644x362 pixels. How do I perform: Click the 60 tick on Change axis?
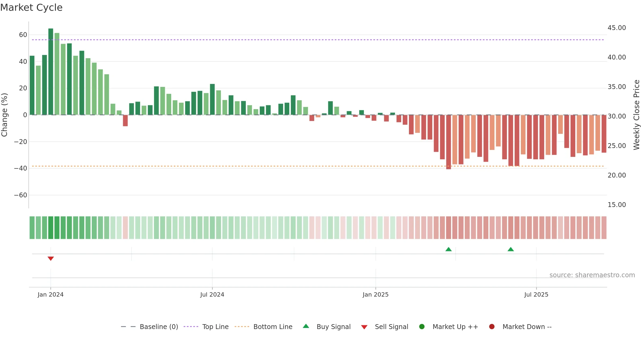(23, 35)
